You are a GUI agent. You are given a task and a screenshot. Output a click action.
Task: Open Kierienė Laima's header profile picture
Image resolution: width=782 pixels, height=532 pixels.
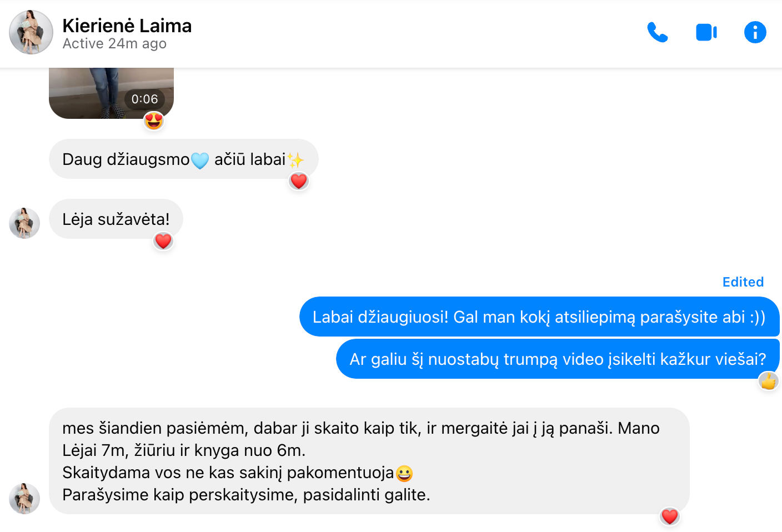pyautogui.click(x=31, y=32)
